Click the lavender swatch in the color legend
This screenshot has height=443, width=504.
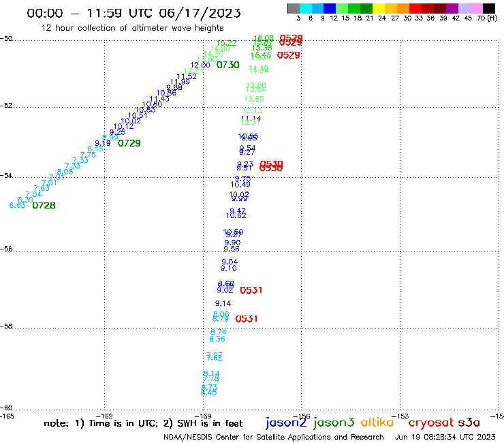pyautogui.click(x=464, y=8)
